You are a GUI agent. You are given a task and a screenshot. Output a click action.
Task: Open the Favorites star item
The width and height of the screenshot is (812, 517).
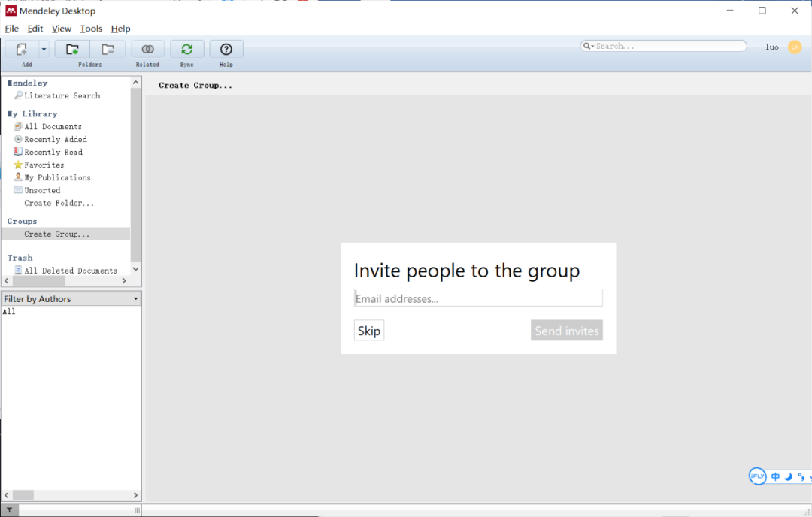tap(44, 165)
